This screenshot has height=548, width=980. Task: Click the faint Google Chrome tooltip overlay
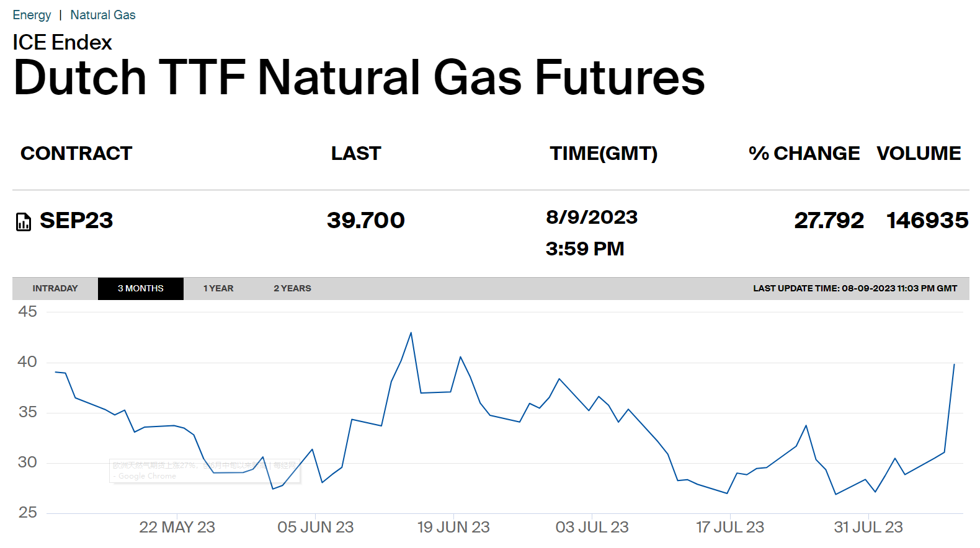pyautogui.click(x=205, y=471)
